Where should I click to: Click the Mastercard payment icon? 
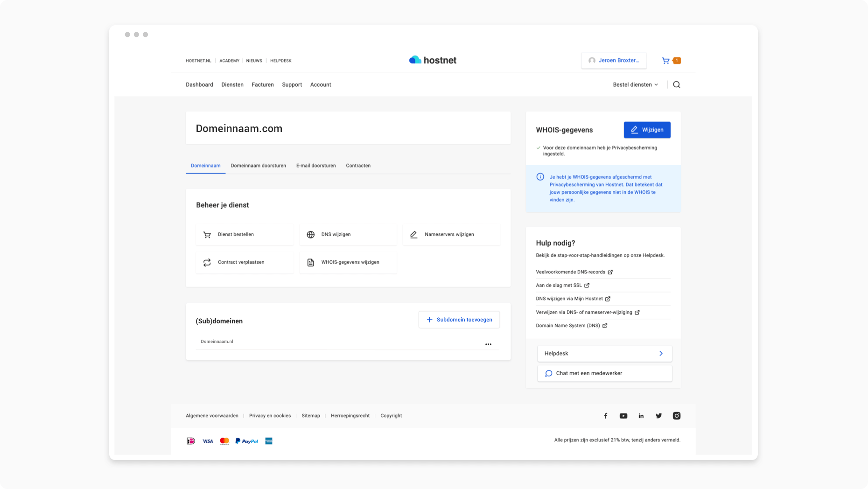click(x=224, y=441)
